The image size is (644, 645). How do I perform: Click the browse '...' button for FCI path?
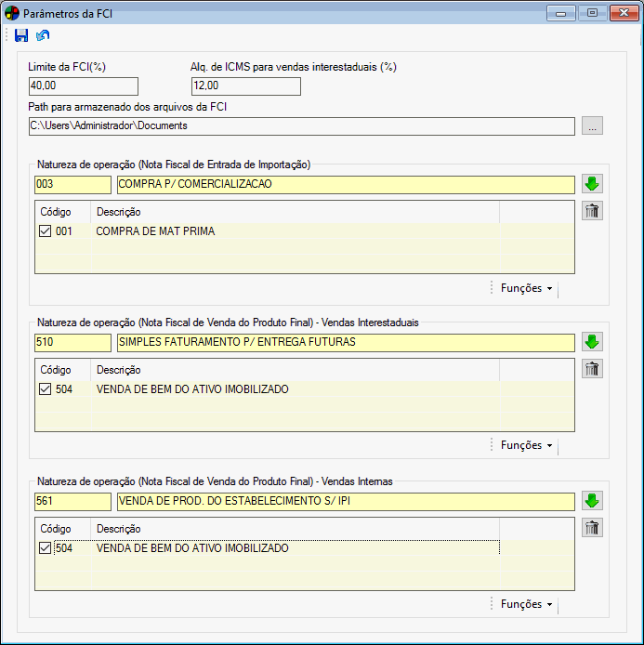[x=593, y=125]
